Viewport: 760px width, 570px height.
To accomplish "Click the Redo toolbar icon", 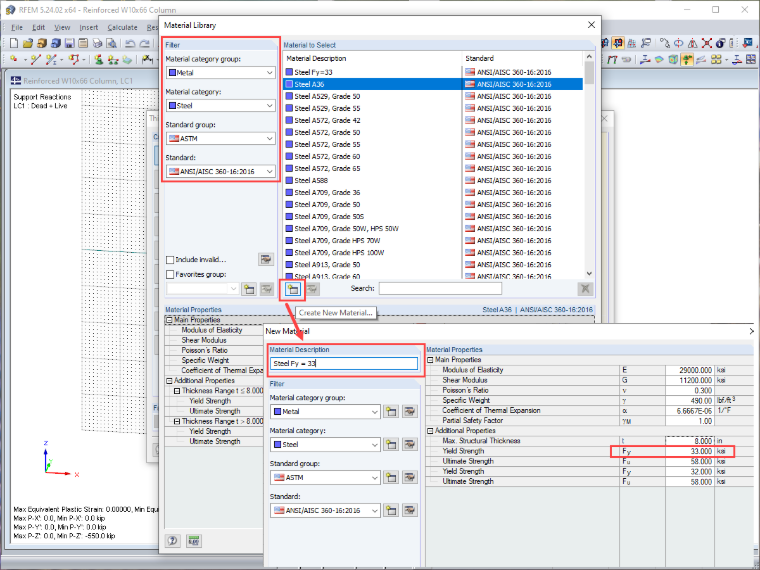I will coord(144,44).
